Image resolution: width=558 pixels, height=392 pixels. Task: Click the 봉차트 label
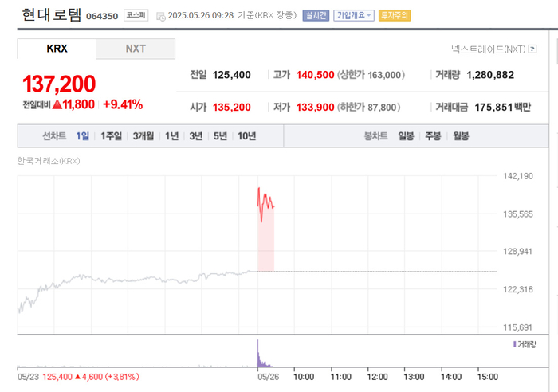tap(375, 136)
